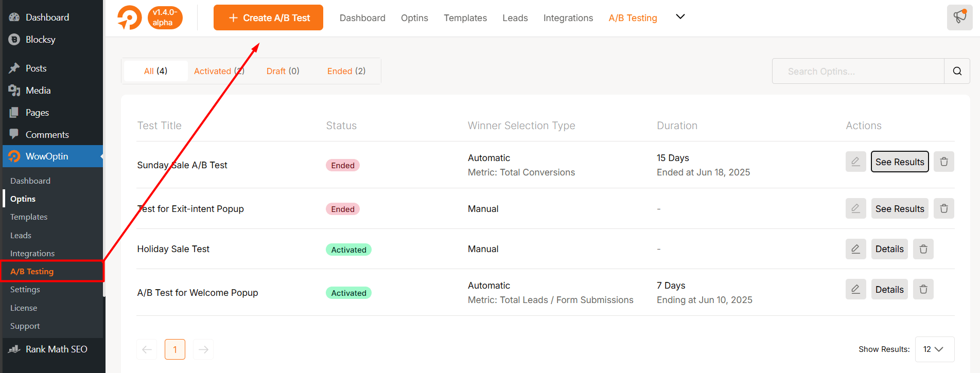Click 'Ending at Jun 10, 2025' text
The image size is (980, 373).
click(x=705, y=299)
